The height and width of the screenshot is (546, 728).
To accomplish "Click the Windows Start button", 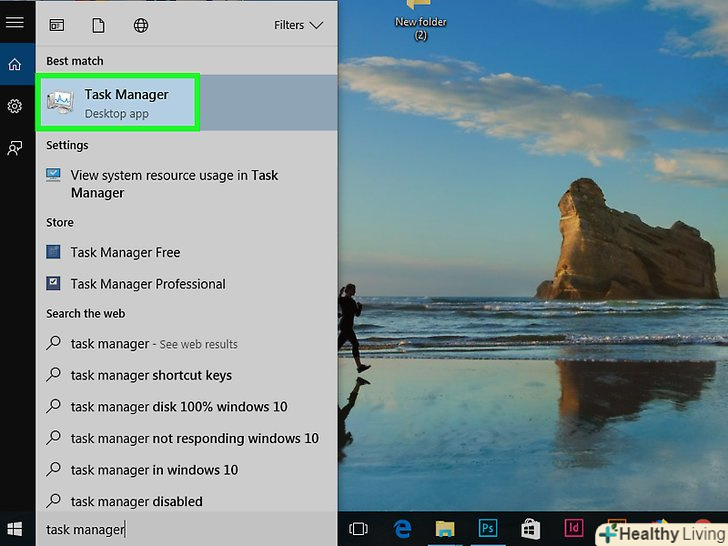I will [x=16, y=529].
